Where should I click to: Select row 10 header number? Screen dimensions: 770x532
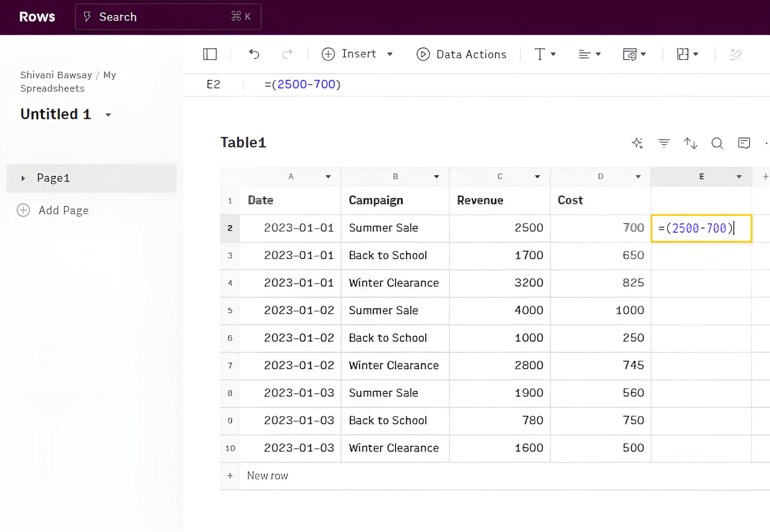(x=230, y=448)
